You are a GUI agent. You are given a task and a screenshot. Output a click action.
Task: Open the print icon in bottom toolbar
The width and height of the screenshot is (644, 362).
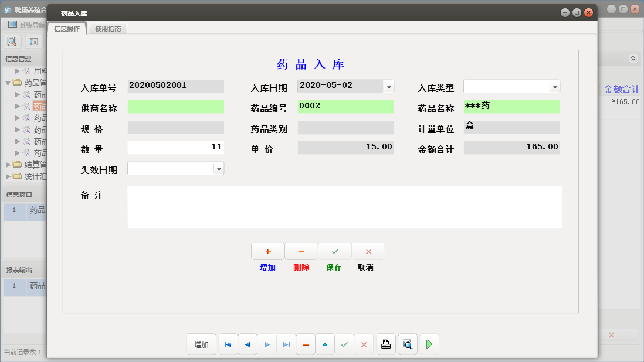point(385,344)
